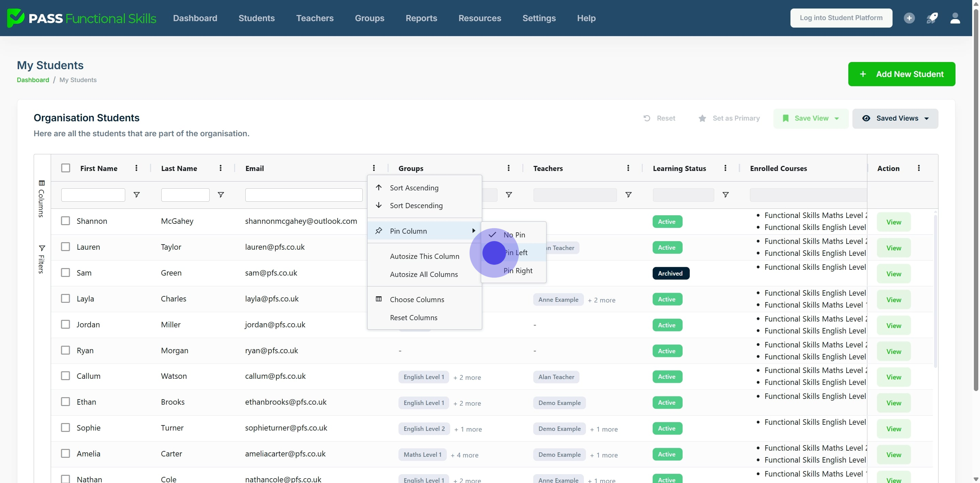Check the Lauren Taylor row checkbox
This screenshot has height=483, width=980.
[65, 247]
